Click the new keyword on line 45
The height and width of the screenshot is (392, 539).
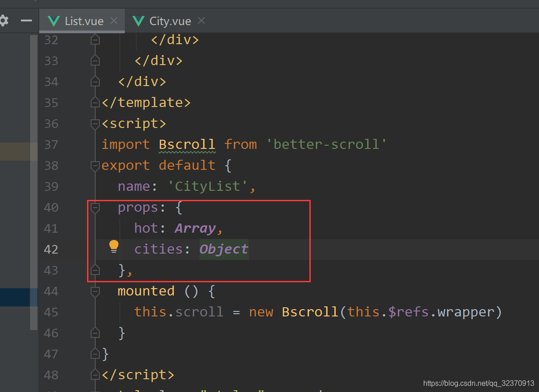point(261,312)
